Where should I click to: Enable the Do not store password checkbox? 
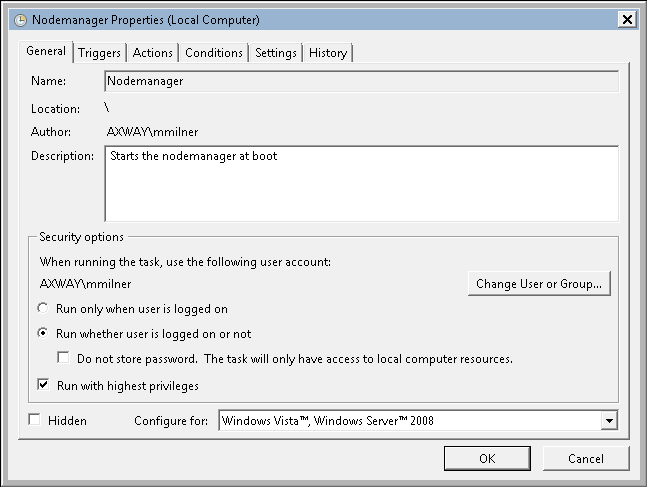tap(64, 358)
